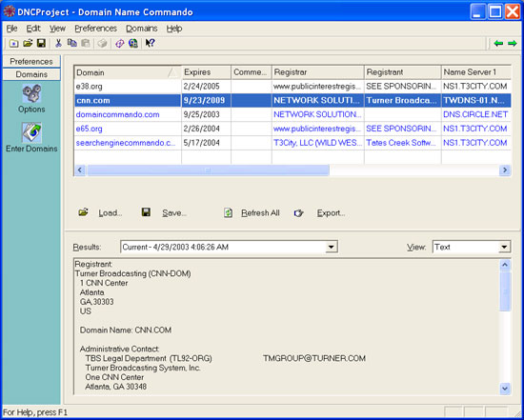Click the Tates Creek Softw... registrant cell
The width and height of the screenshot is (524, 420).
[402, 143]
